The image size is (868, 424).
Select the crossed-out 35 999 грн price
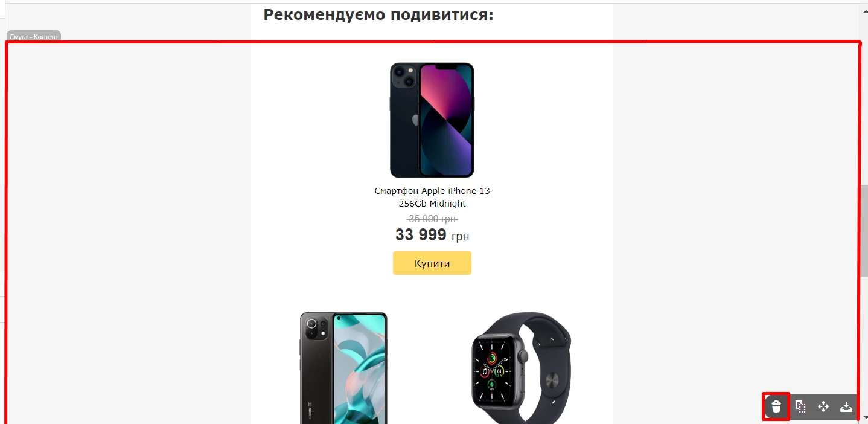(x=432, y=219)
